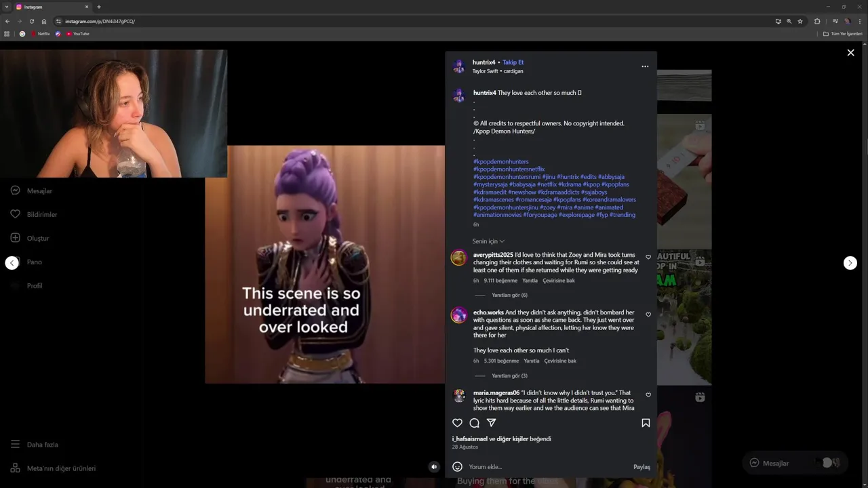Share the post with the paper plane icon
This screenshot has height=488, width=868.
click(492, 423)
